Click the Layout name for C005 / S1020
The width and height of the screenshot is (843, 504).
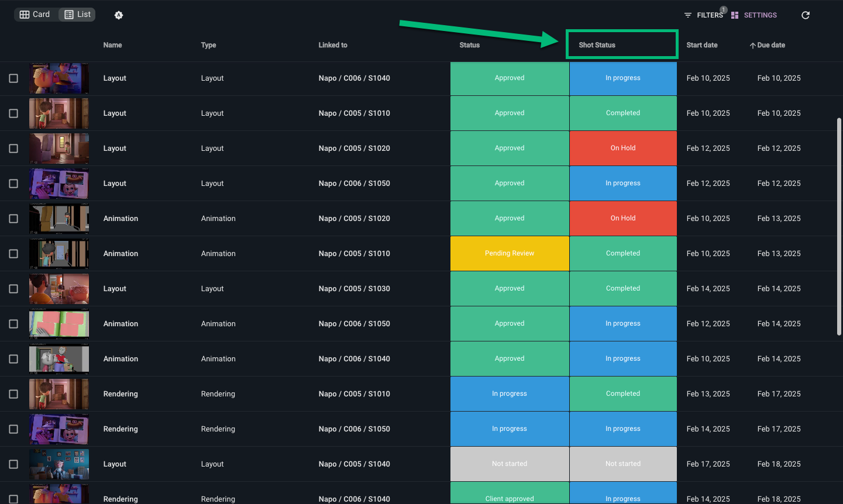point(115,149)
